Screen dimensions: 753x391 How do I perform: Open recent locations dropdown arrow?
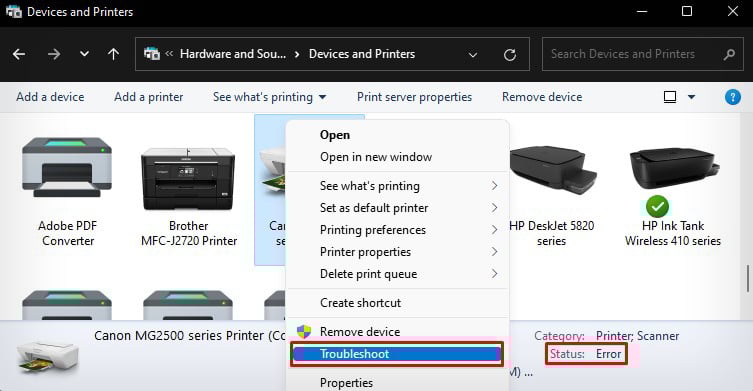pyautogui.click(x=84, y=54)
